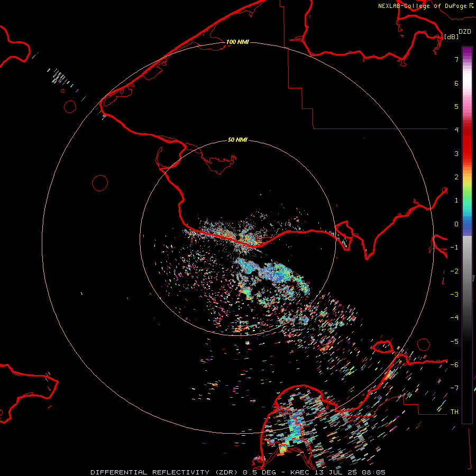
Task: Click the "-4" value on the dB scale
Action: tap(454, 318)
